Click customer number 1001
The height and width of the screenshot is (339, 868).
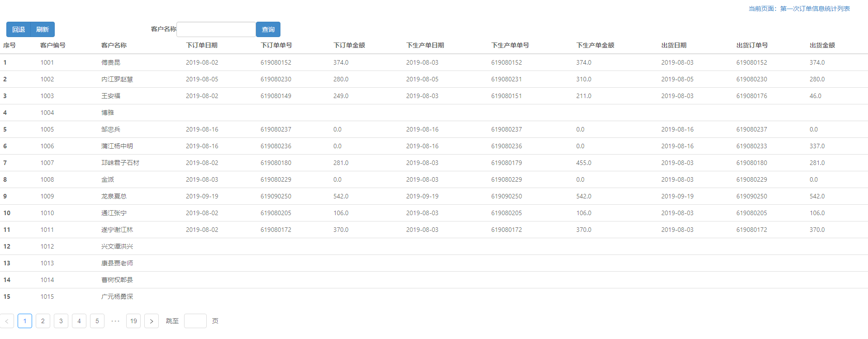(x=47, y=62)
